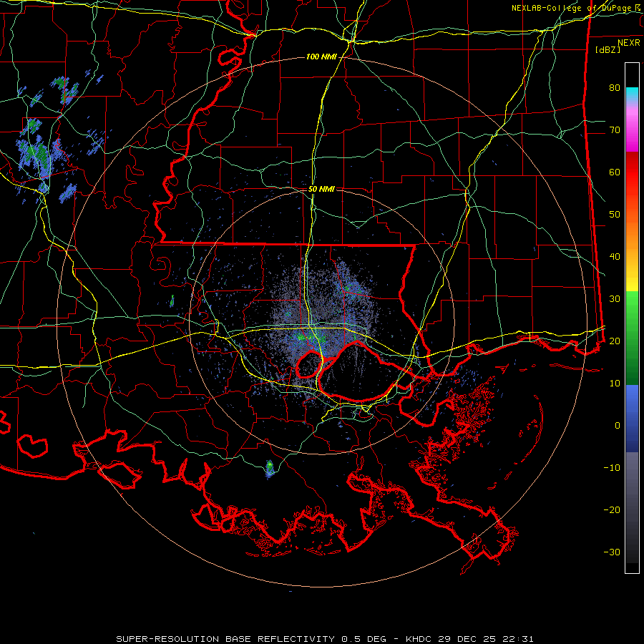Viewport: 644px width, 644px height.
Task: Click the 40 value on dBZ scale
Action: point(615,256)
